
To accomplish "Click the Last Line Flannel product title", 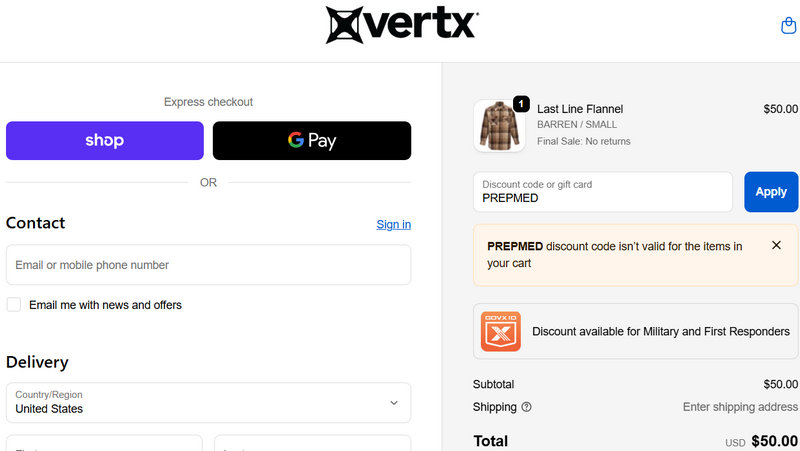I will [580, 109].
